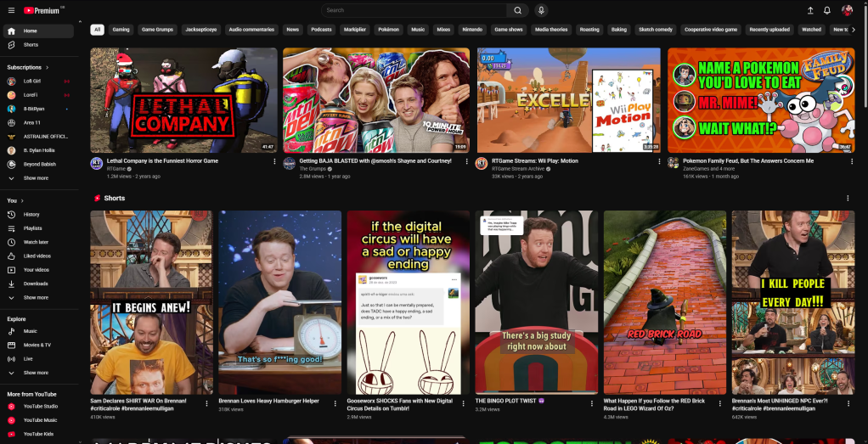Image resolution: width=868 pixels, height=444 pixels.
Task: Open History from the sidebar
Action: click(x=31, y=215)
